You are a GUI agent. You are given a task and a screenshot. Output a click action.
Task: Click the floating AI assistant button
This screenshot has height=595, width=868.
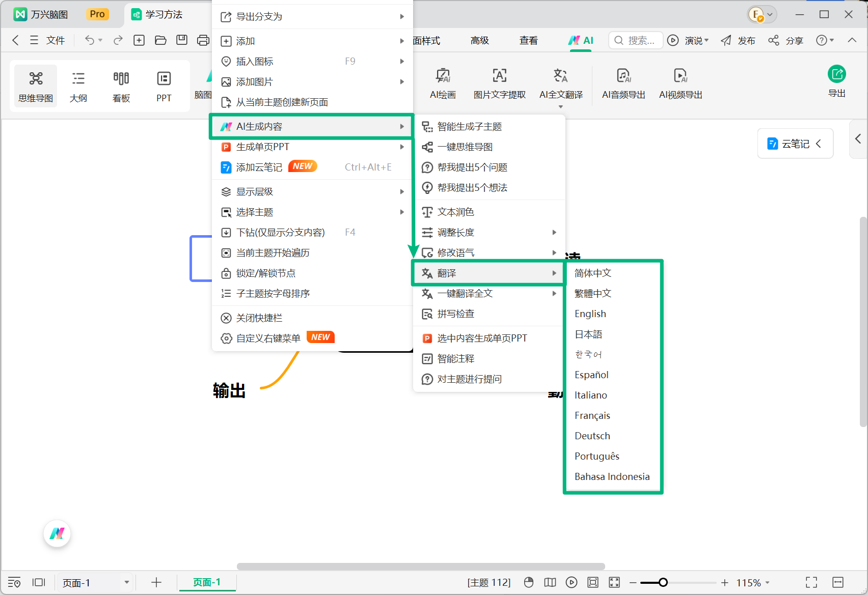click(57, 533)
